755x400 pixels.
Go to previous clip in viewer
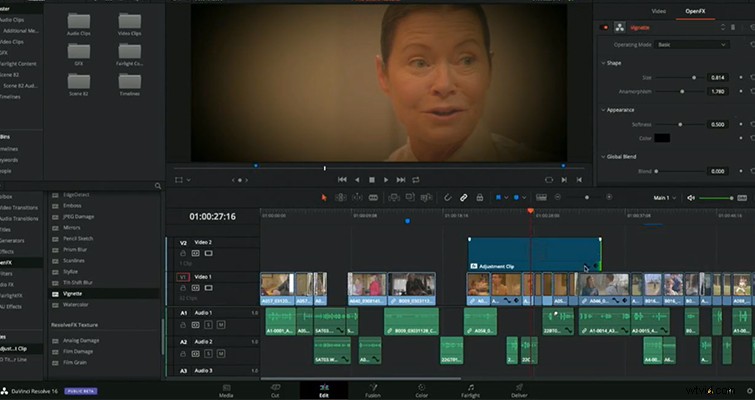point(579,180)
